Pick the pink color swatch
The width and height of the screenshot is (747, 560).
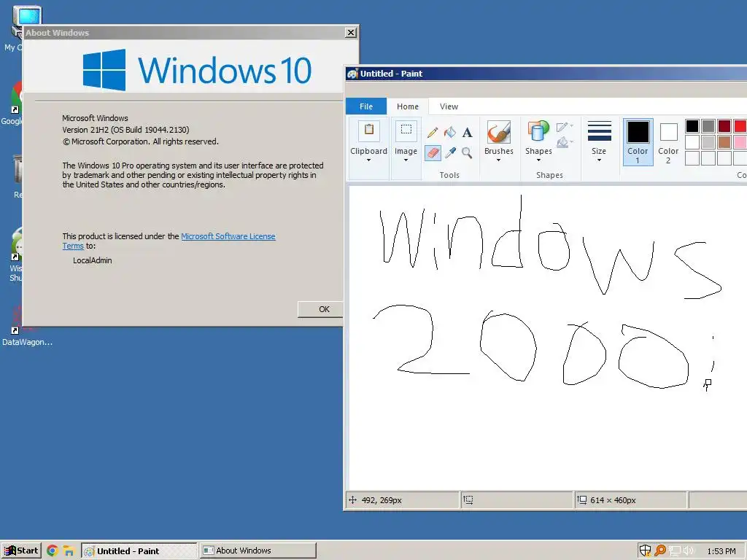click(740, 142)
